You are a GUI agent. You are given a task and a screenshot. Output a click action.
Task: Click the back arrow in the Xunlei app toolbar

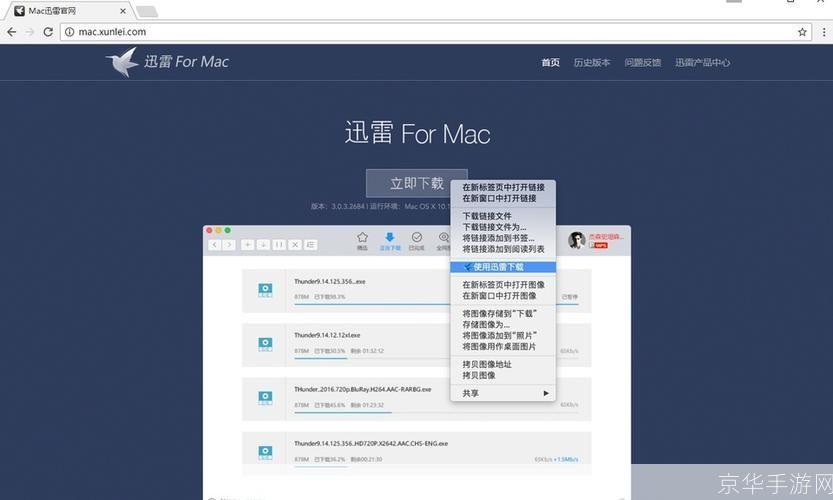(215, 244)
